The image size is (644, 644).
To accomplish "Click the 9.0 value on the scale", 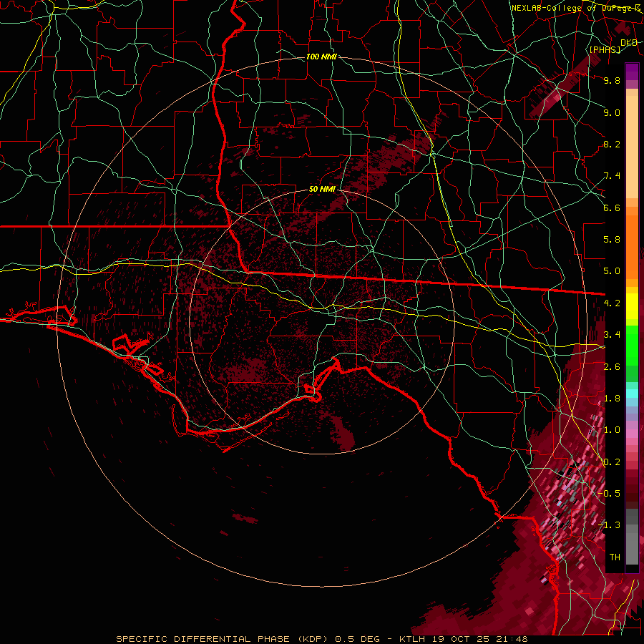I will pyautogui.click(x=612, y=112).
